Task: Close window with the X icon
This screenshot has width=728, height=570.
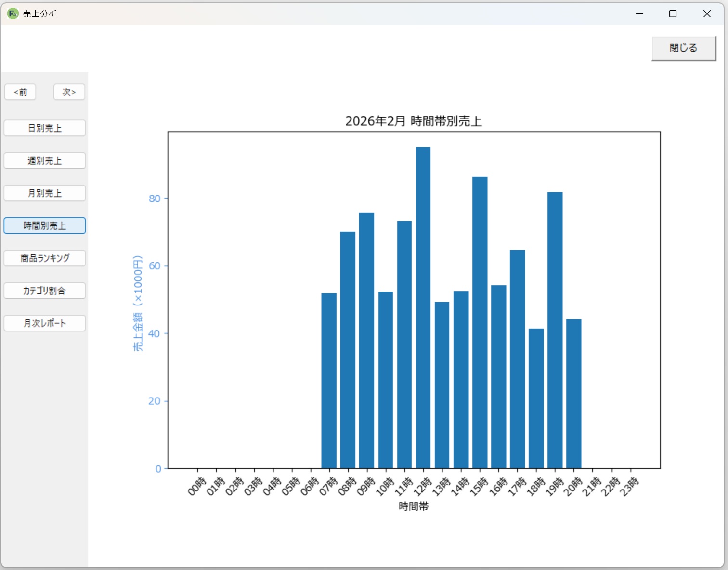Action: click(706, 13)
